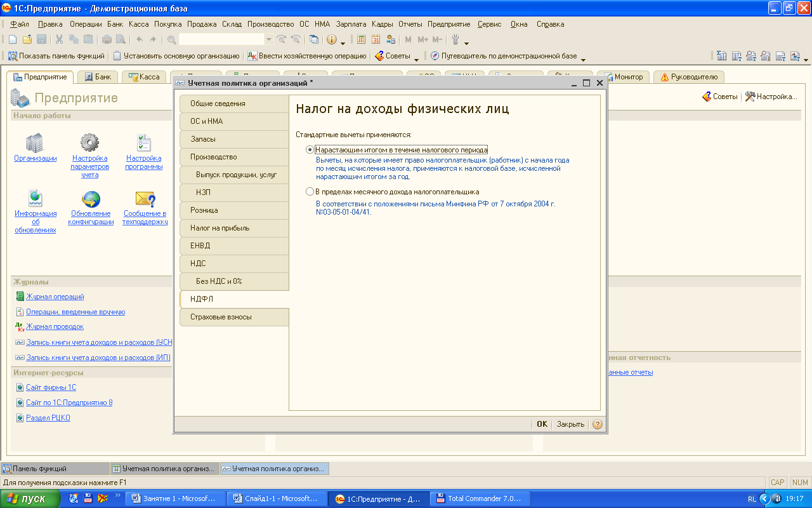
Task: Click the M memory toolbar button
Action: point(408,39)
